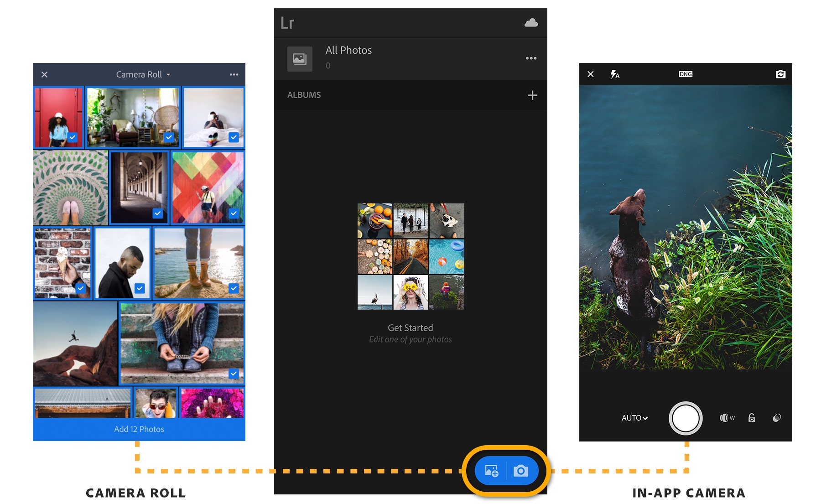Tap the Add 12 Photos button
This screenshot has height=504, width=821.
(139, 429)
